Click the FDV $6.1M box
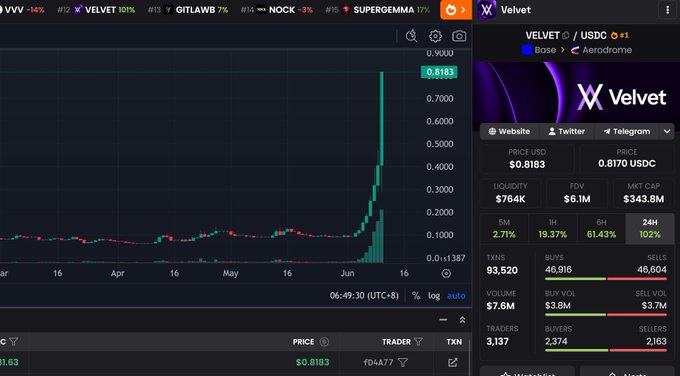 (577, 193)
